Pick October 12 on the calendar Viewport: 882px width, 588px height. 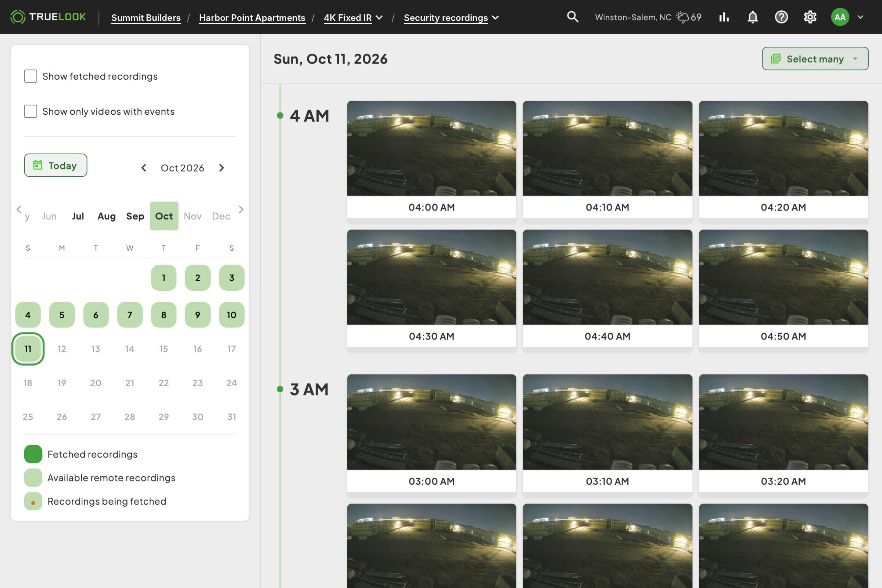click(x=62, y=349)
